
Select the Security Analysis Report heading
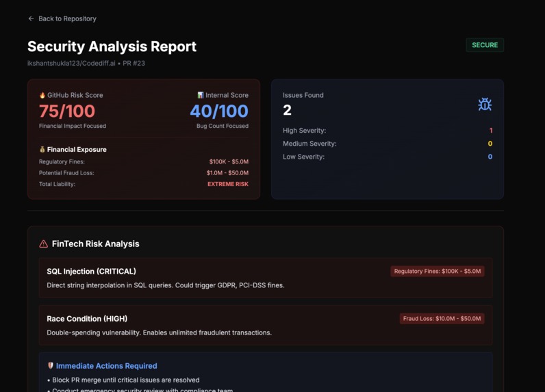112,47
